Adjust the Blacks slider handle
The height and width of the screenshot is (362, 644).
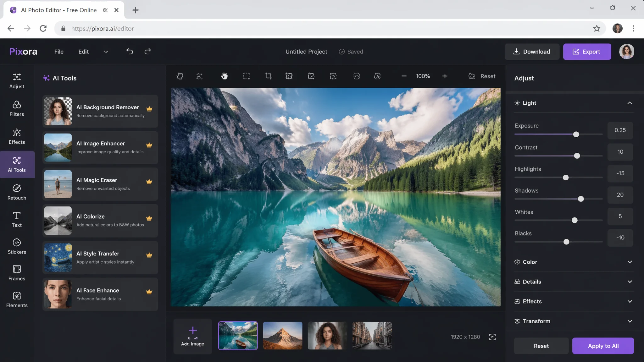pos(566,242)
